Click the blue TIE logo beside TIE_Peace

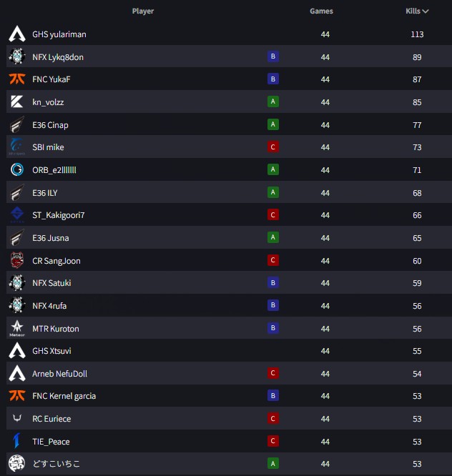(16, 441)
